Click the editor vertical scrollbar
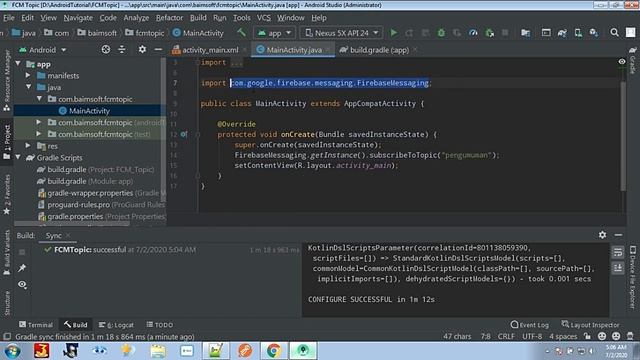The width and height of the screenshot is (640, 360). coord(623,136)
